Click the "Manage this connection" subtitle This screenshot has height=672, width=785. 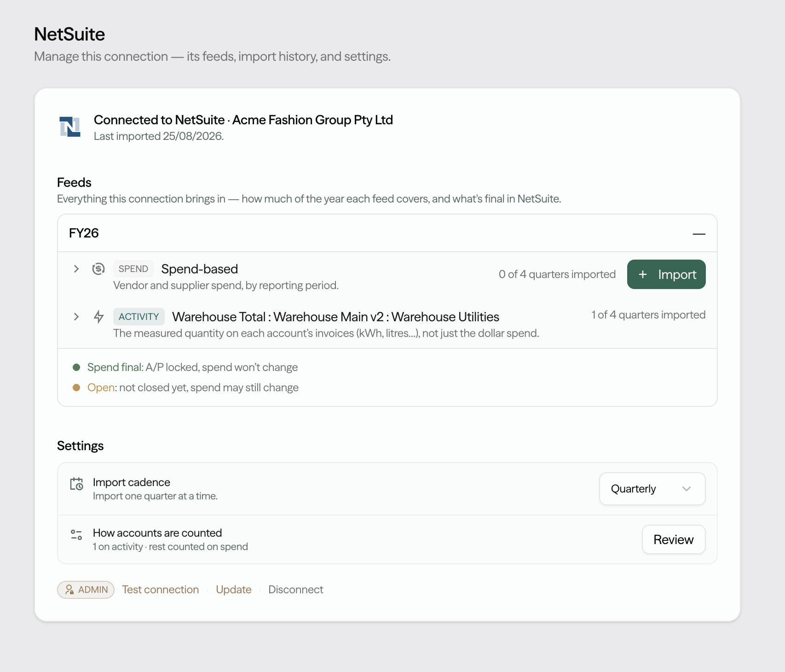pos(212,56)
